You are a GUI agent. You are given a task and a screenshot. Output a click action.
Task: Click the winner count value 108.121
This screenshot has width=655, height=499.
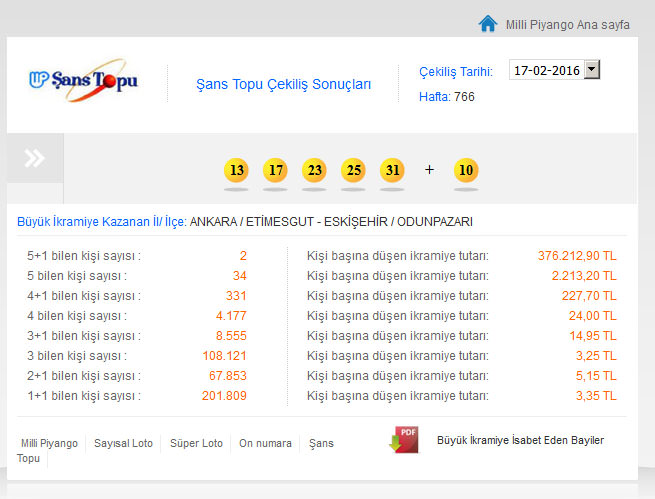[225, 356]
